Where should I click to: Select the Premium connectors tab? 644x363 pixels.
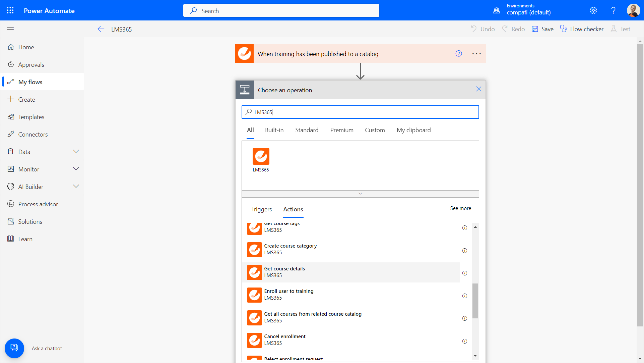(341, 130)
